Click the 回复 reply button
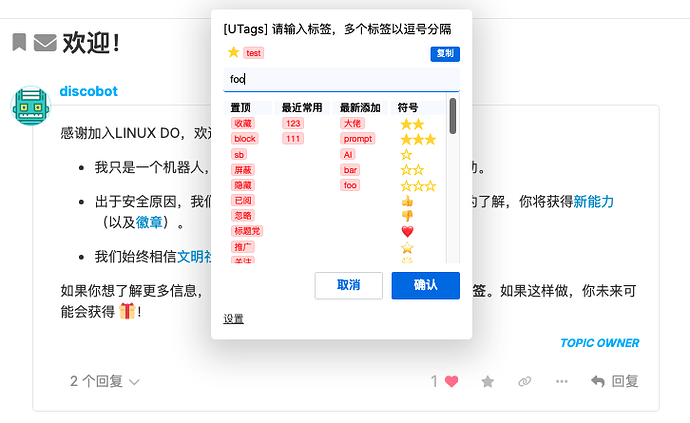 tap(614, 381)
